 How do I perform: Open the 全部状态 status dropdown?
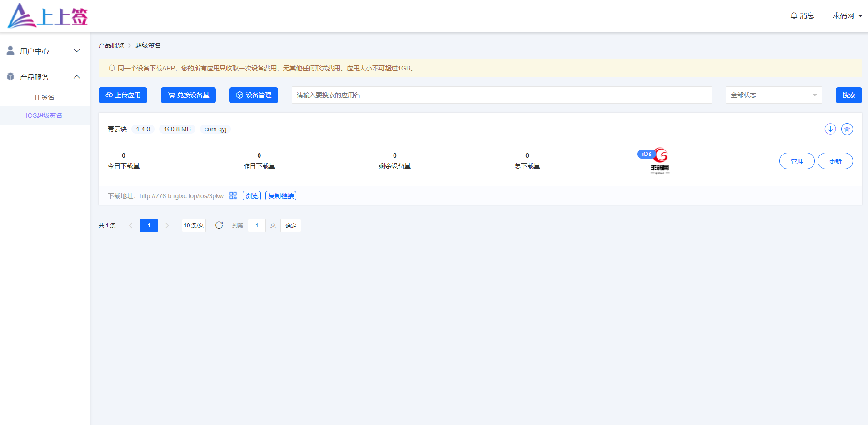tap(773, 95)
